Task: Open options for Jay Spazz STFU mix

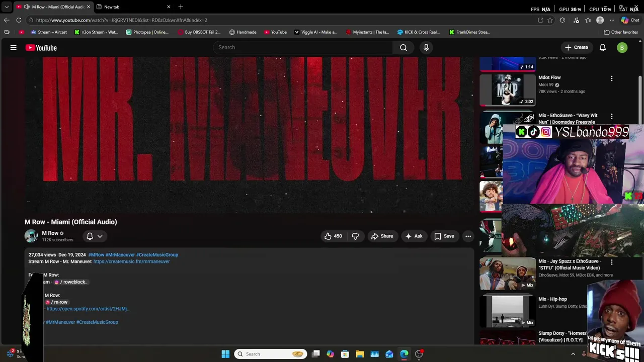Action: (x=612, y=262)
